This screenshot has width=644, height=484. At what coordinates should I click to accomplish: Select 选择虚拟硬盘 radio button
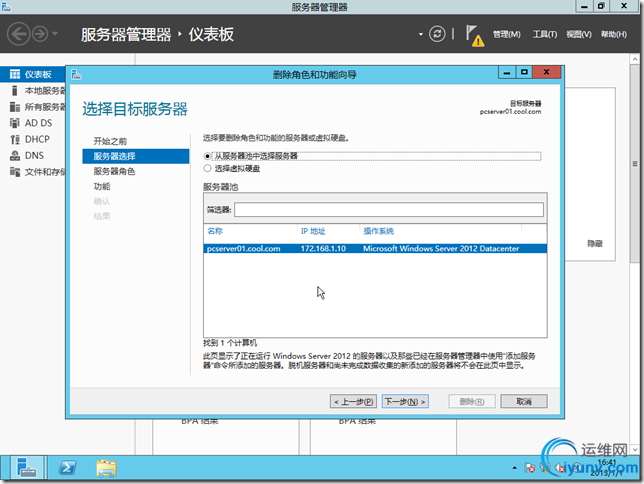[x=207, y=168]
